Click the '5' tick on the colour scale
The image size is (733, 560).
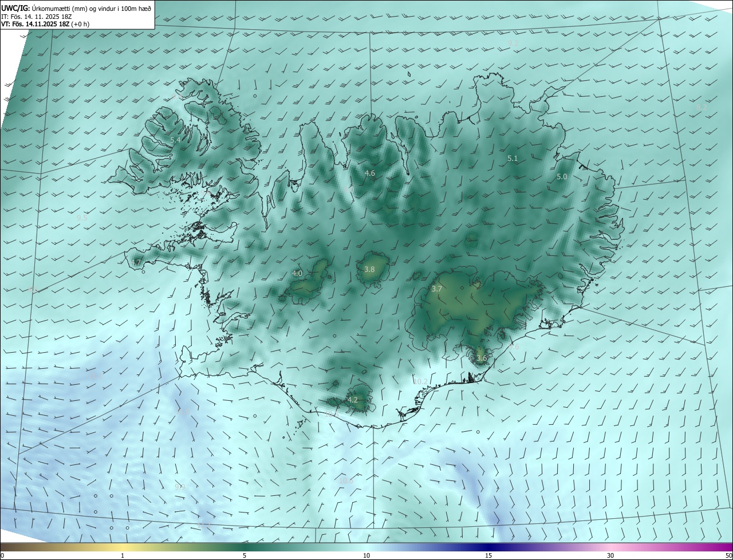245,556
